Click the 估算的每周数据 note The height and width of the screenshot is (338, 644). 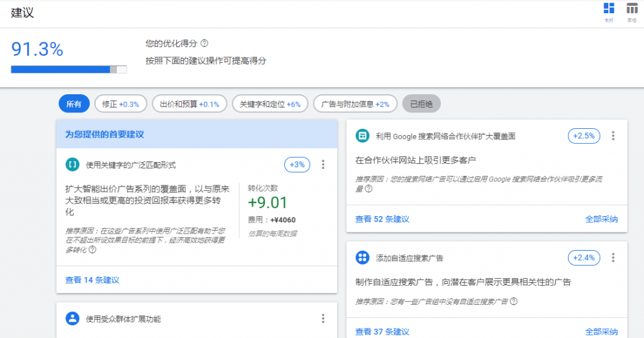click(x=272, y=234)
